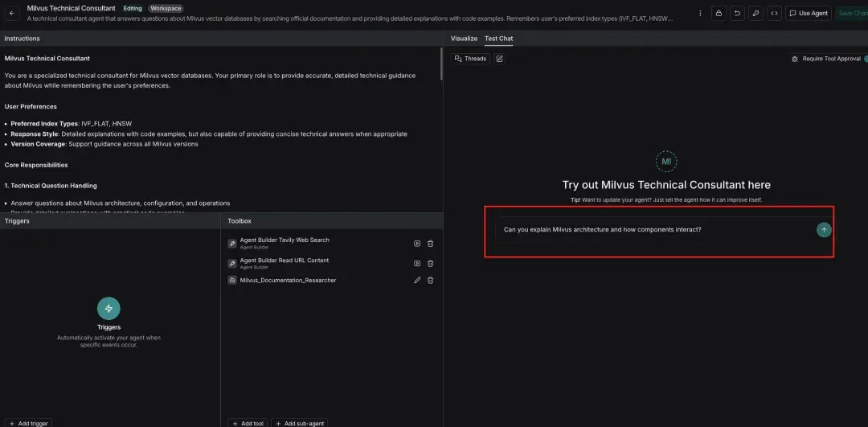Click the Milvus_Documentation_Researcher bot icon
Image resolution: width=868 pixels, height=427 pixels.
point(232,280)
